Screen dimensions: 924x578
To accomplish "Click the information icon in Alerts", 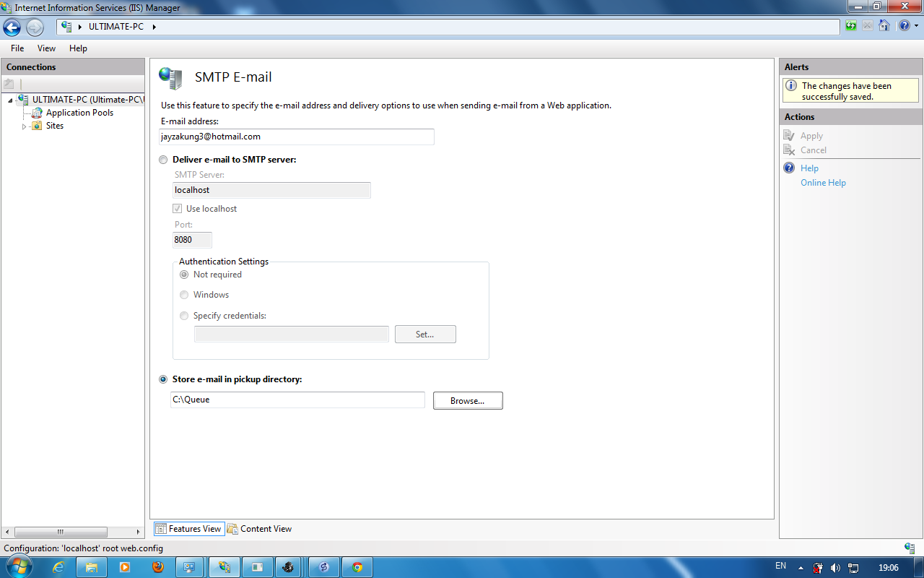I will click(x=792, y=86).
